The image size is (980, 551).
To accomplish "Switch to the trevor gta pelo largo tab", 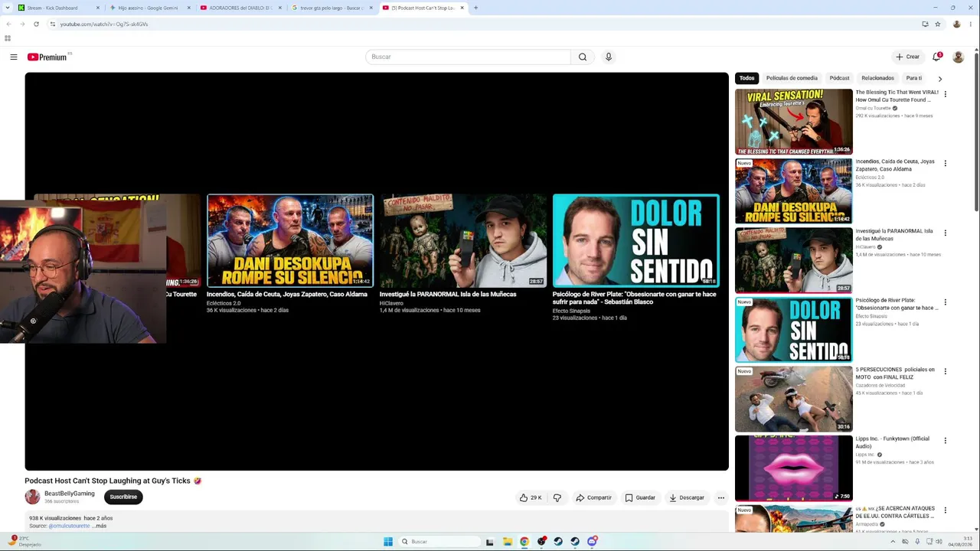I will coord(332,8).
